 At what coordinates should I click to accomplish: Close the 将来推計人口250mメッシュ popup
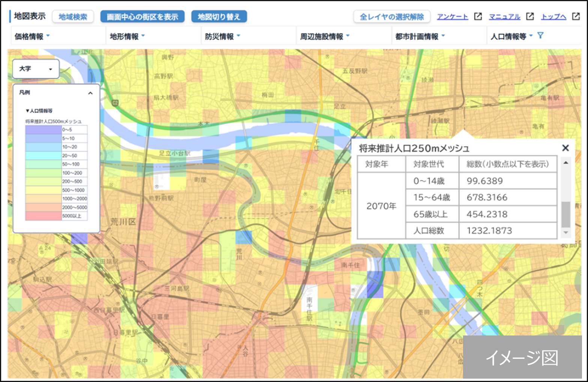(x=565, y=148)
